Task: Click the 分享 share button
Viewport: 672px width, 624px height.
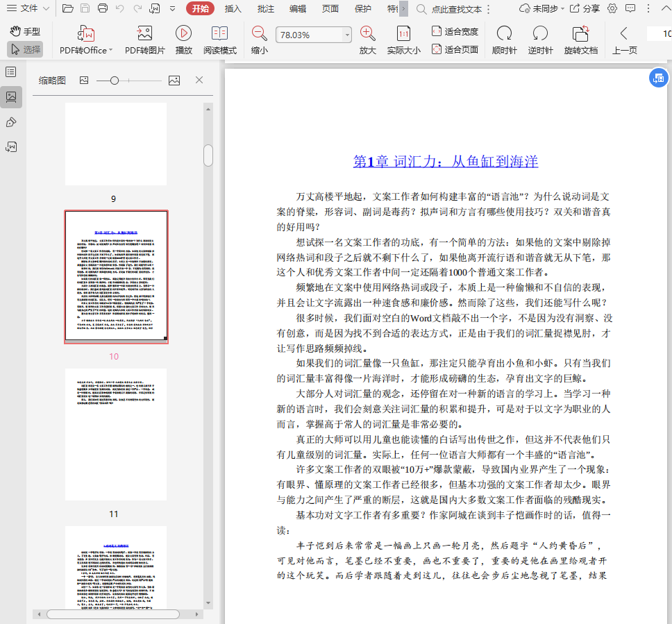Action: [585, 8]
